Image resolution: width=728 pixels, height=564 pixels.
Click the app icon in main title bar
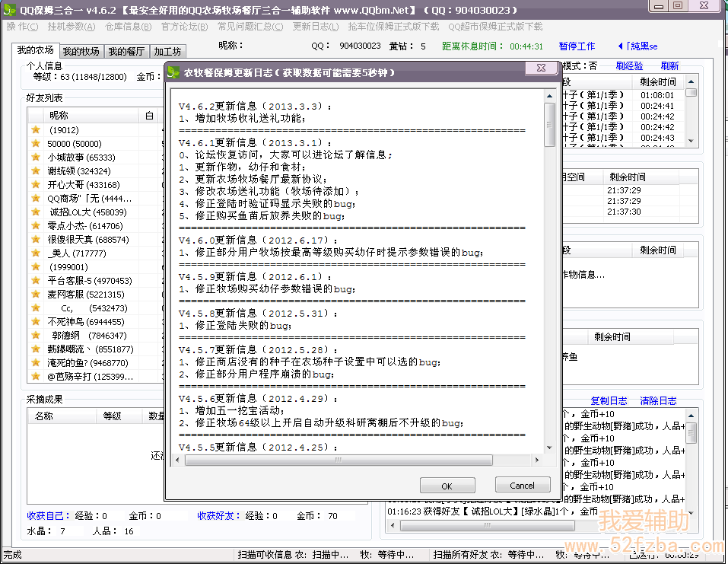pyautogui.click(x=9, y=9)
